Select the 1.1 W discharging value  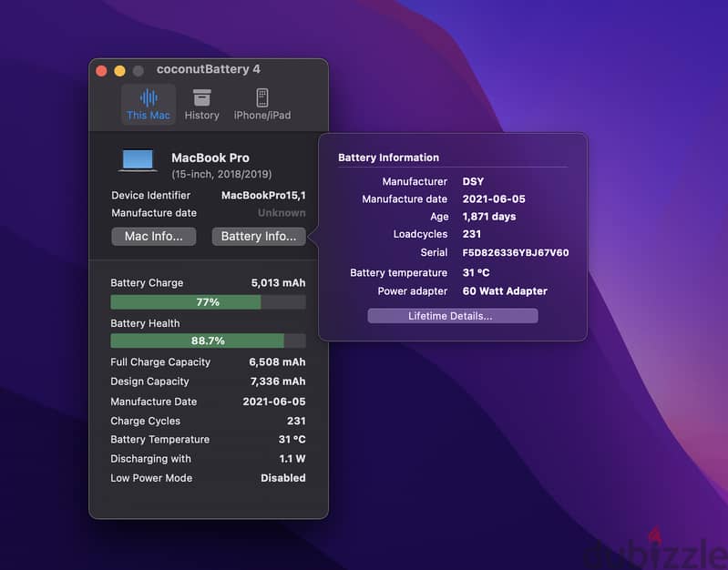[292, 459]
